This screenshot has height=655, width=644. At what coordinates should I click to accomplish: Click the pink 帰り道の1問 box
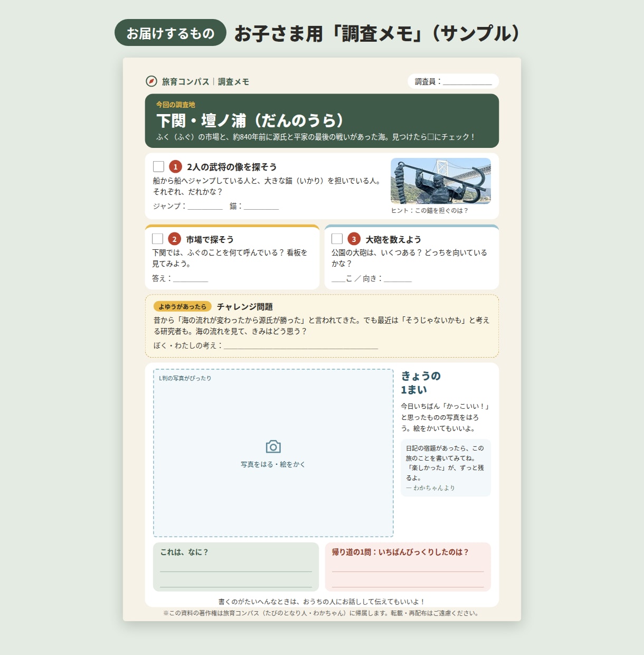click(x=408, y=567)
